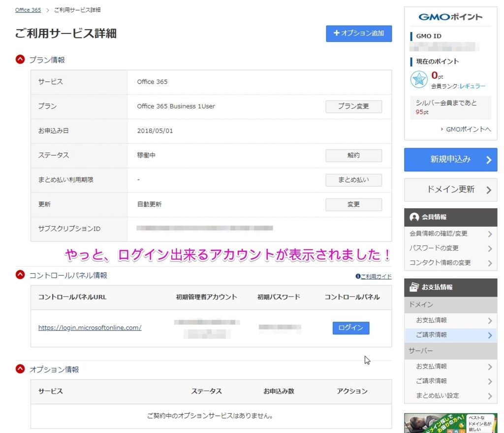504x433 pixels.
Task: Select the 2018/05/01 application date
Action: (x=155, y=131)
